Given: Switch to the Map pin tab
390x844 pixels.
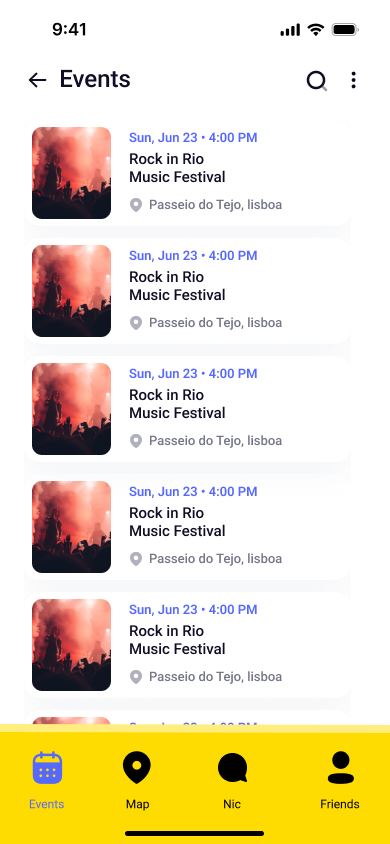Looking at the screenshot, I should 137,767.
